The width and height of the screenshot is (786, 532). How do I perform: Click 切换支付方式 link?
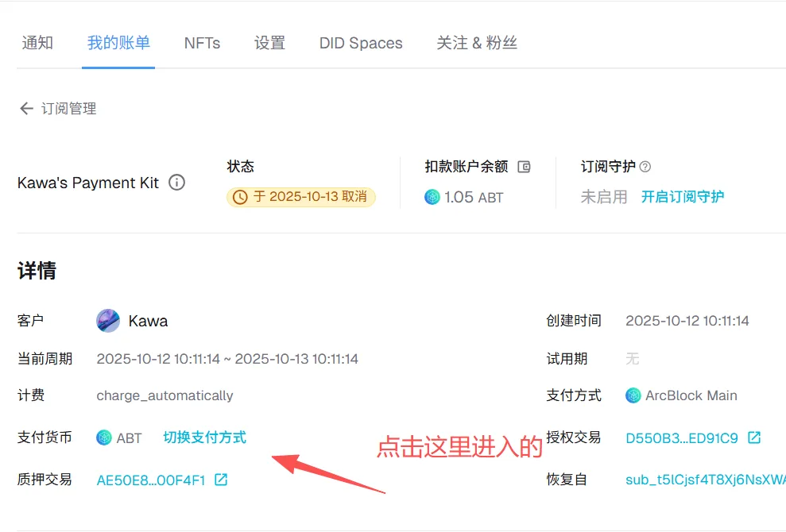pyautogui.click(x=204, y=438)
